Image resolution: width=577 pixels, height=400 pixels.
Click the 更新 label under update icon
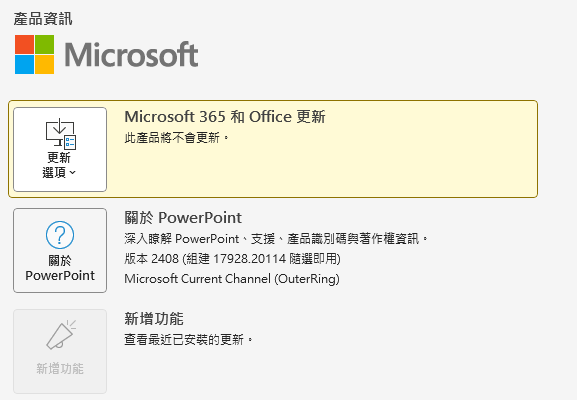(59, 158)
